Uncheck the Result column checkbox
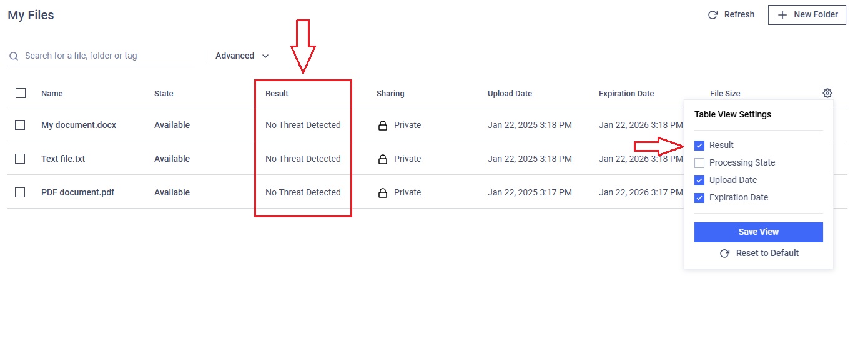The width and height of the screenshot is (868, 341). point(699,146)
